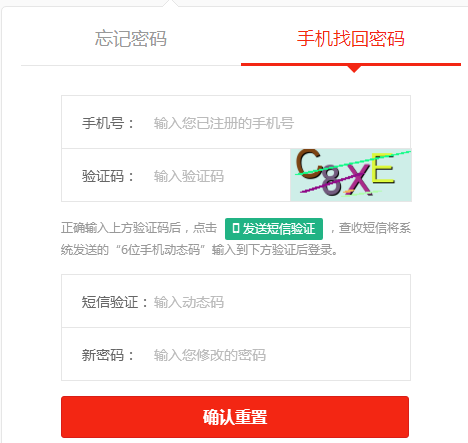Click the 手机号： field label
The width and height of the screenshot is (468, 443).
108,123
